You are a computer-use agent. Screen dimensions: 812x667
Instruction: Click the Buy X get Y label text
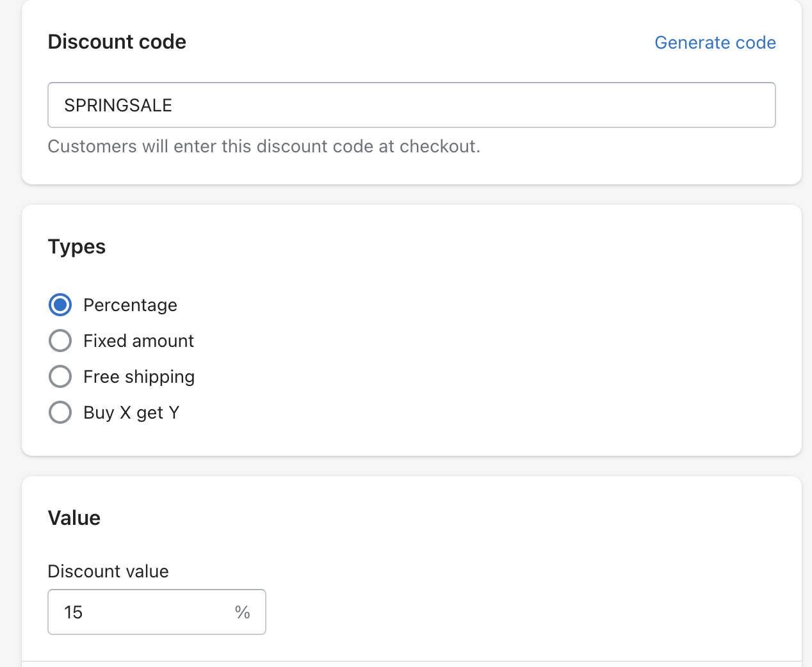(131, 412)
